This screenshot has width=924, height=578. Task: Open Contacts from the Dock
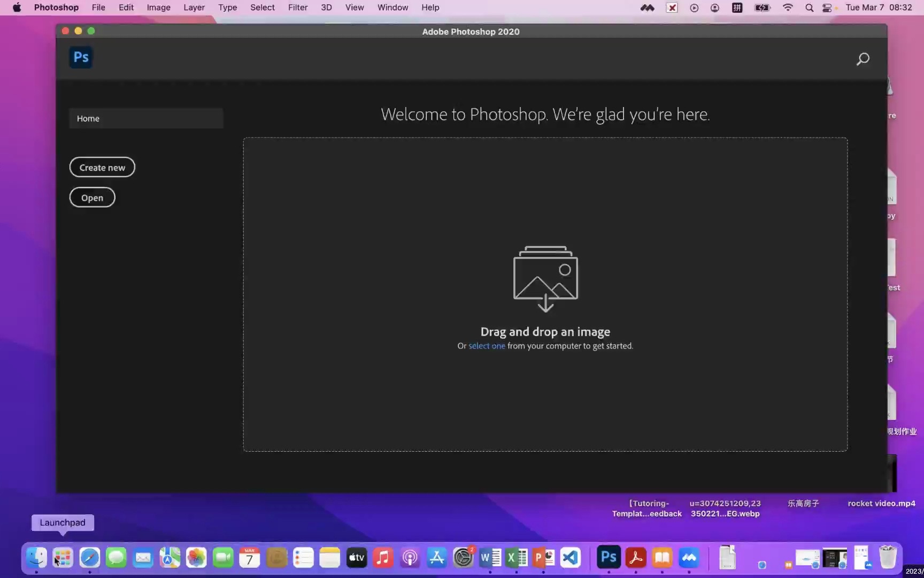click(x=276, y=558)
